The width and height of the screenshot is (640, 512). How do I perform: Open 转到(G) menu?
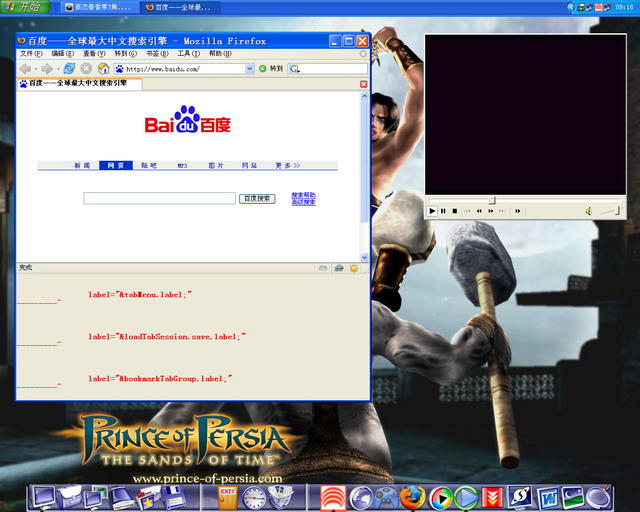[126, 53]
